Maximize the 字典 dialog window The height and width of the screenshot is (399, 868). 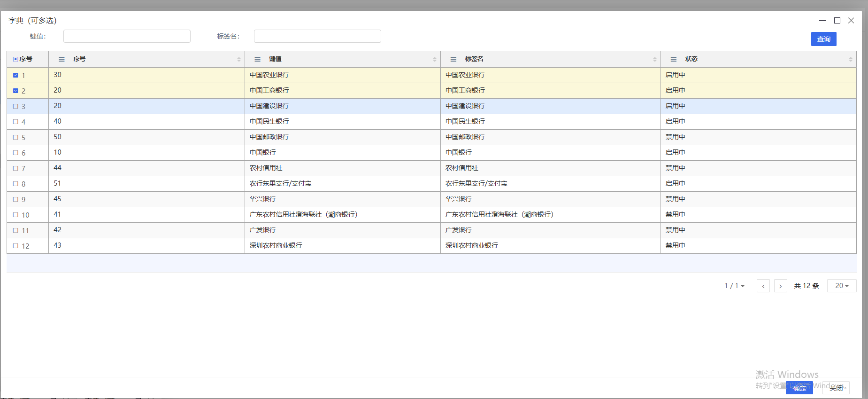[837, 21]
